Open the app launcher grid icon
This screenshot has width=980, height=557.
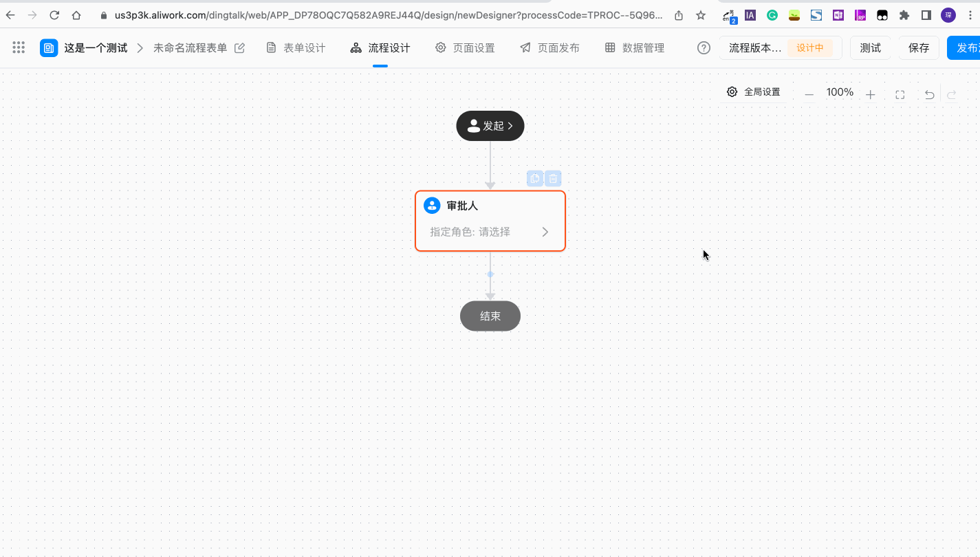click(19, 47)
